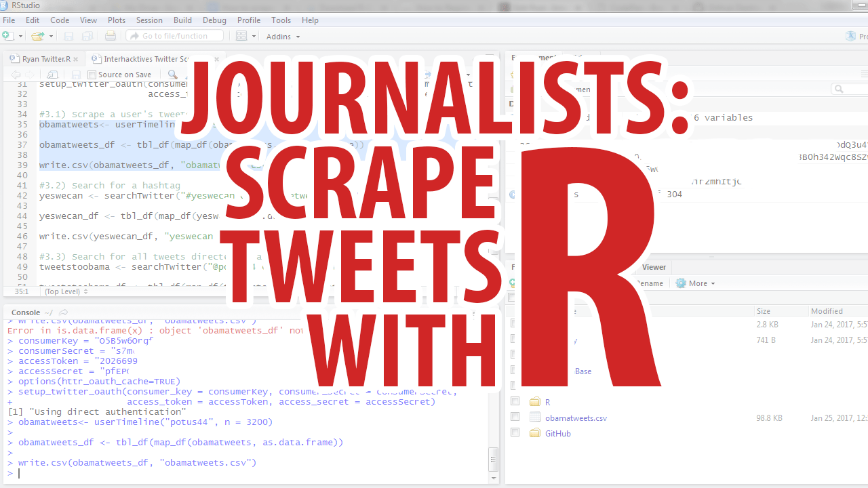Check the box for the 2.8 KB file

pos(515,324)
